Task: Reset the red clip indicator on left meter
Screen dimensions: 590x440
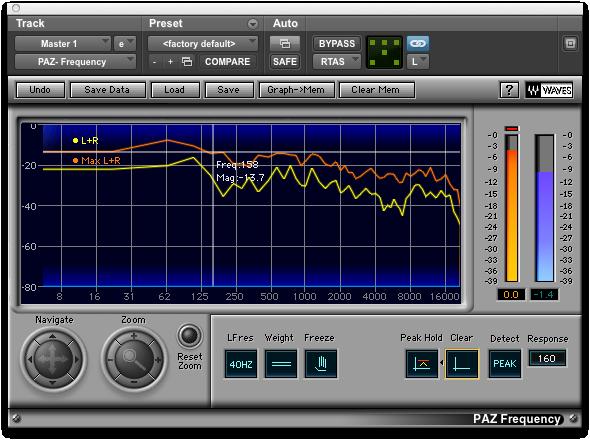Action: [x=511, y=129]
